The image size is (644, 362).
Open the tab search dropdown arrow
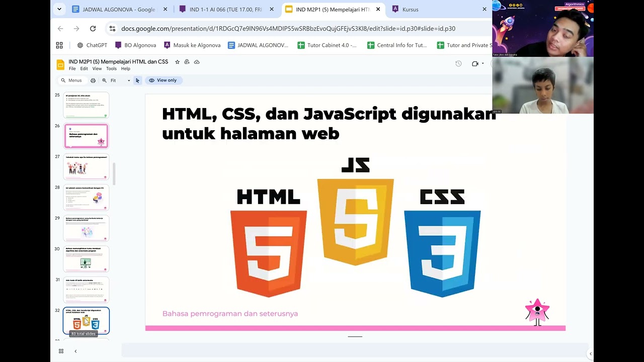pos(59,9)
